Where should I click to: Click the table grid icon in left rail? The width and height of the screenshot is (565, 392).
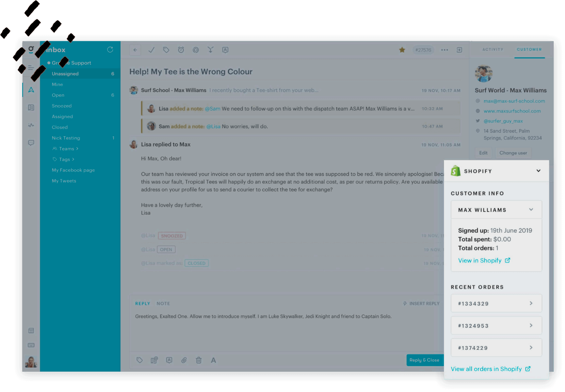coord(31,330)
